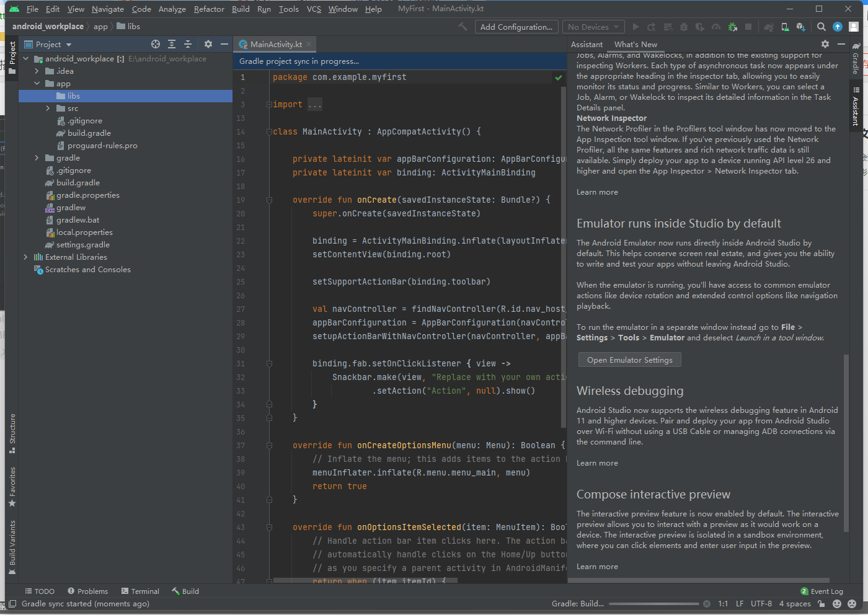Collapse the android_workplace root node

pyautogui.click(x=26, y=59)
